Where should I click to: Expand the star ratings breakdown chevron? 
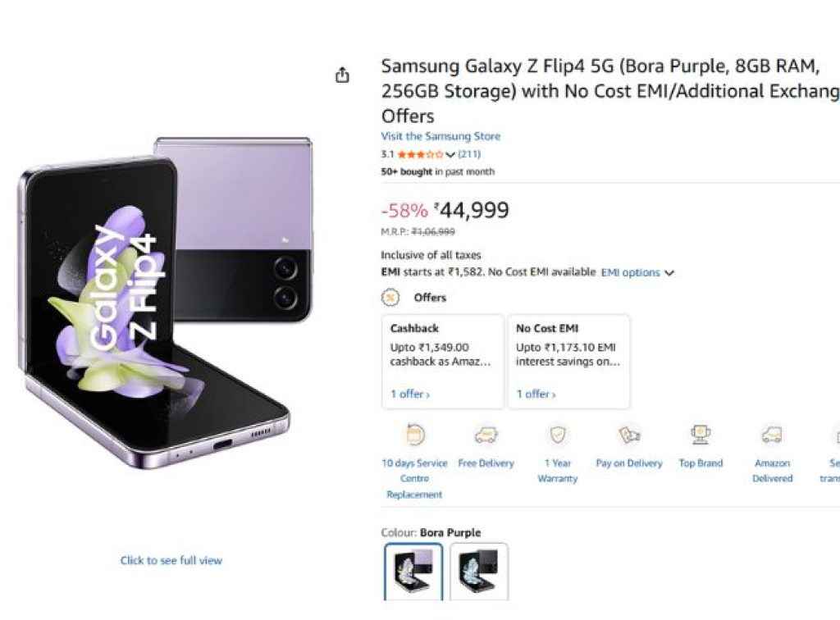pyautogui.click(x=450, y=153)
